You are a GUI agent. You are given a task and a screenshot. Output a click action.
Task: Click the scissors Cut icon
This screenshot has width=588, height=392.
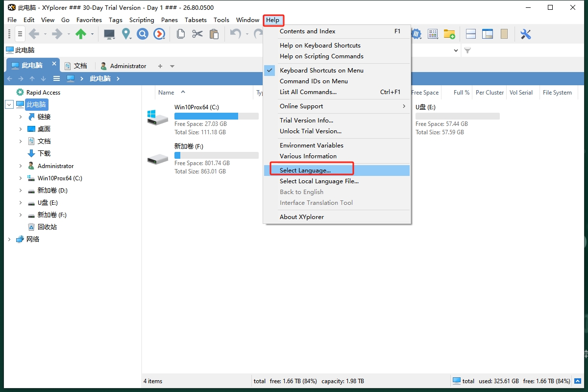[x=197, y=34]
